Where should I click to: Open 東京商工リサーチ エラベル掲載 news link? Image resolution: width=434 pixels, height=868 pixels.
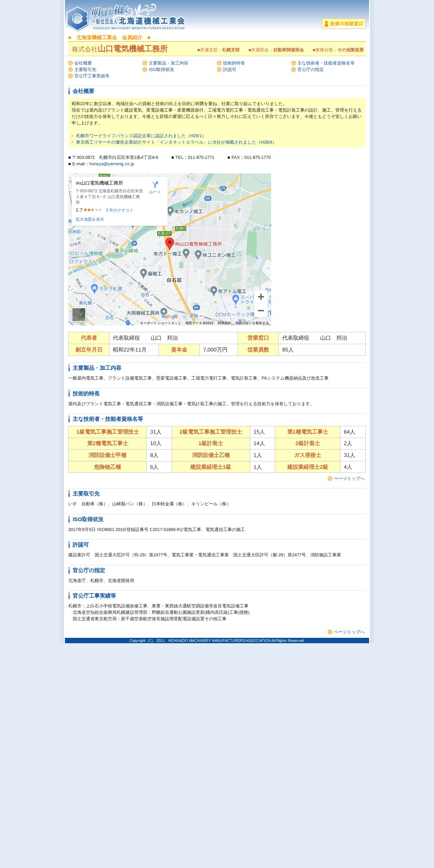click(176, 142)
